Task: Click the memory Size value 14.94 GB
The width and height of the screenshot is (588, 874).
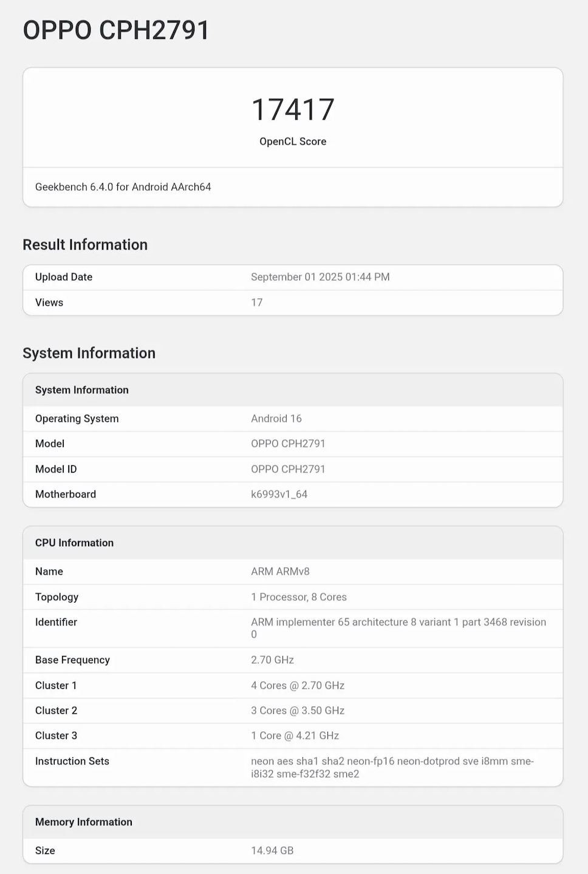Action: click(x=272, y=851)
